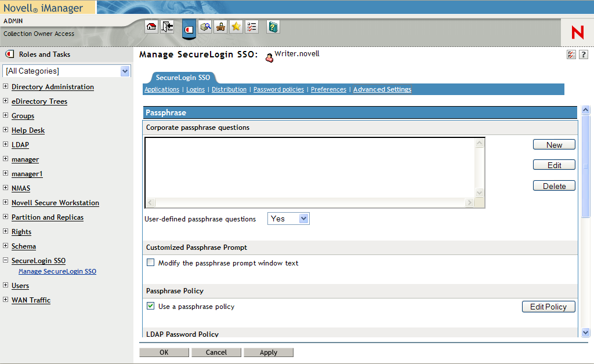Collapse the SecureLogin SSO node

click(x=5, y=260)
